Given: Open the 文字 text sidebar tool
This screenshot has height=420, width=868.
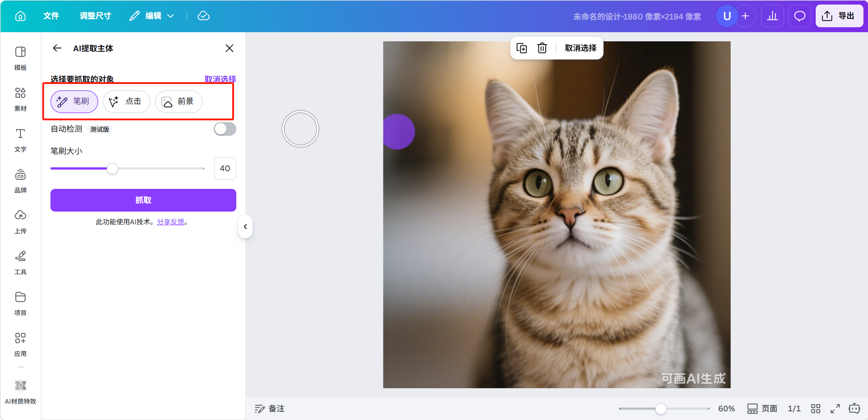Looking at the screenshot, I should coord(20,140).
